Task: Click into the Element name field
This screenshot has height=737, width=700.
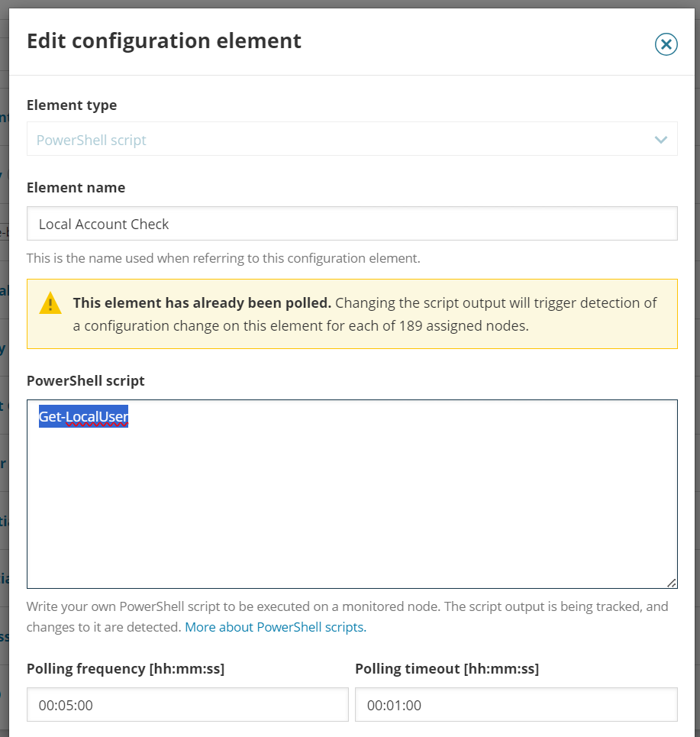Action: coord(351,224)
